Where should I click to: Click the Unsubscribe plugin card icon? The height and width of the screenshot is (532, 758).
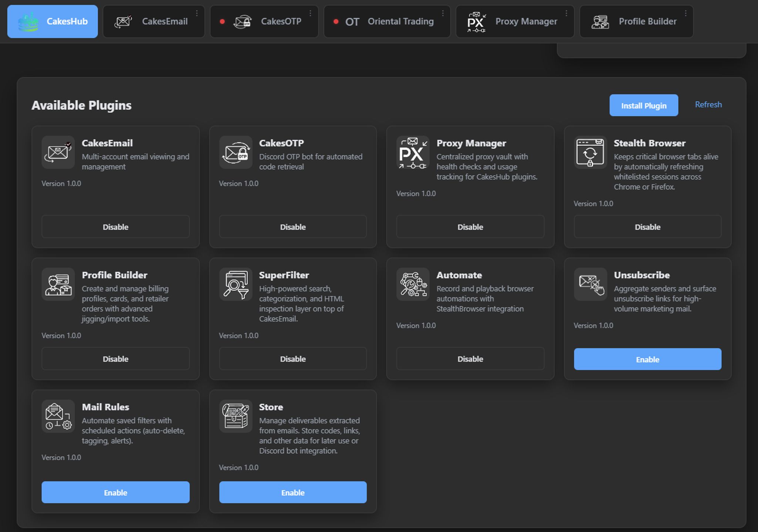(590, 284)
